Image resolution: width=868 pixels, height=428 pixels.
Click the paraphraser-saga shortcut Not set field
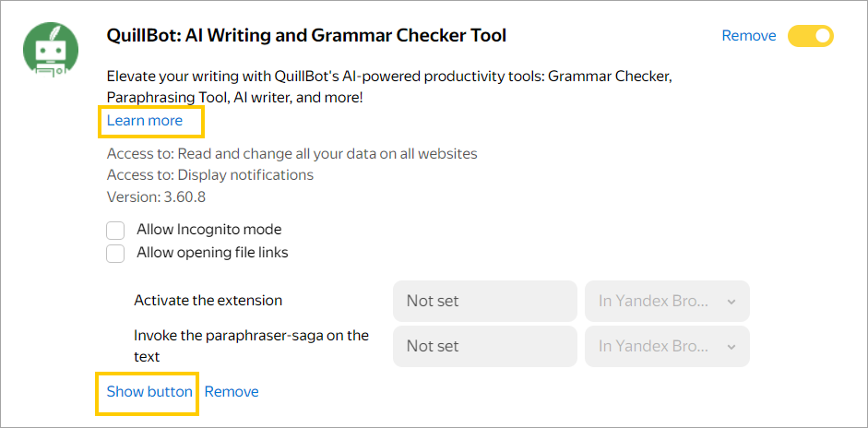pyautogui.click(x=484, y=347)
